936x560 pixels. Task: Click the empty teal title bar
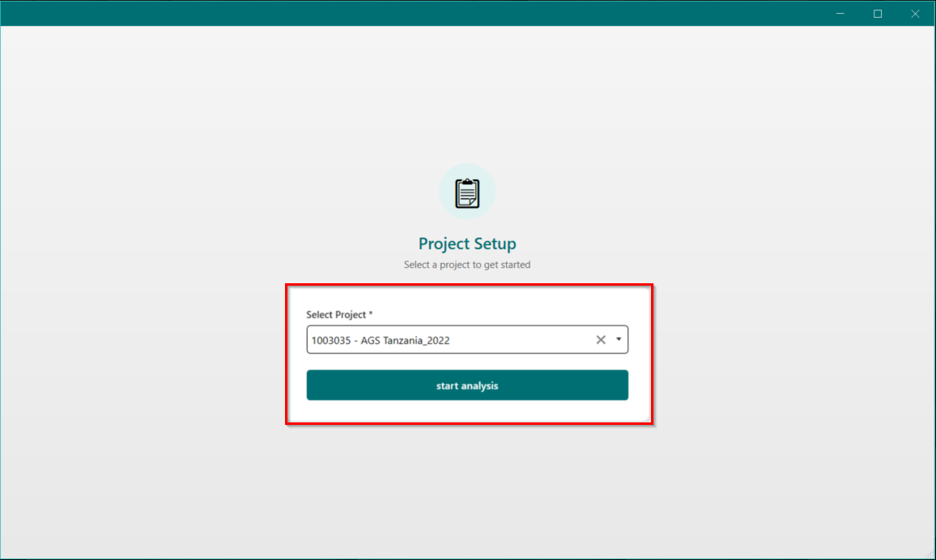[405, 14]
